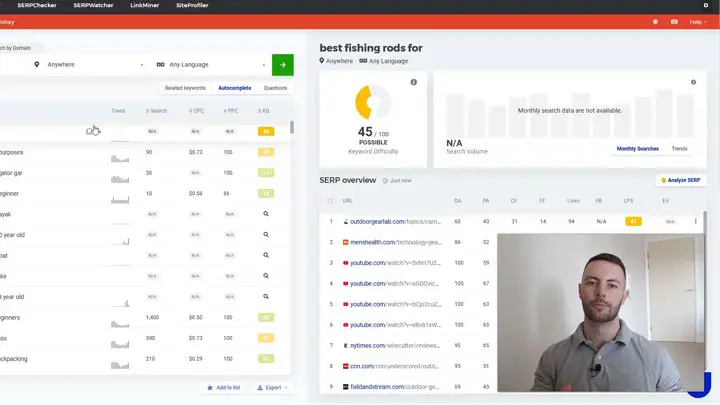Switch chart to Trends view

coord(679,148)
